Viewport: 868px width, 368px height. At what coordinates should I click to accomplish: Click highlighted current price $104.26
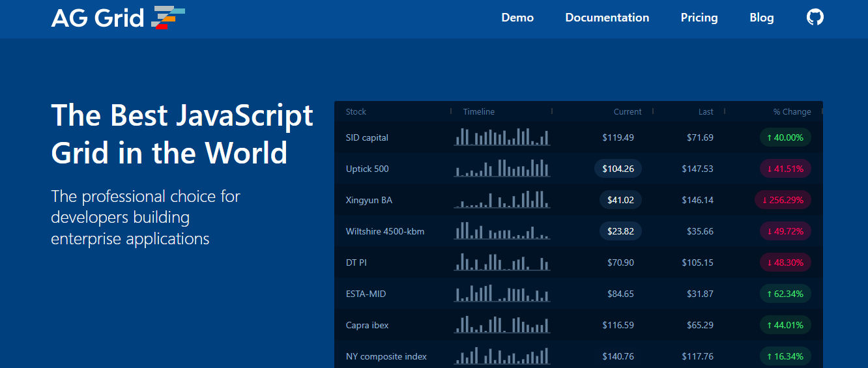618,169
